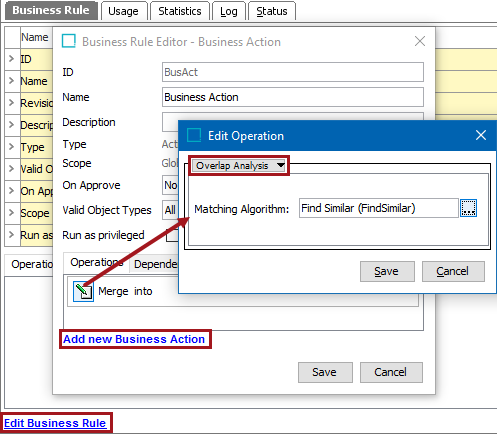The width and height of the screenshot is (497, 434).
Task: Save the Edit Operation changes
Action: (387, 271)
